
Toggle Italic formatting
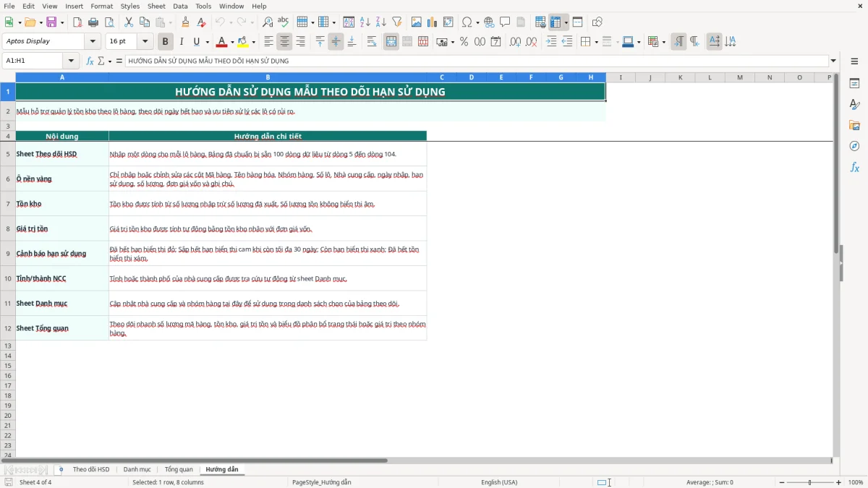pyautogui.click(x=182, y=42)
